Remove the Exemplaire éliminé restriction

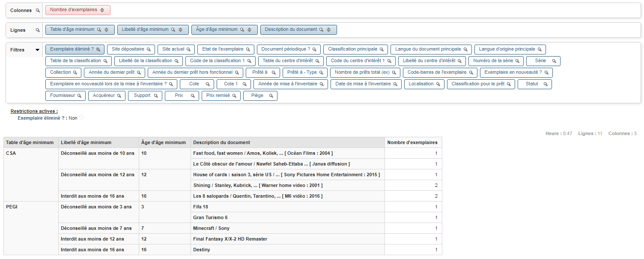click(81, 117)
